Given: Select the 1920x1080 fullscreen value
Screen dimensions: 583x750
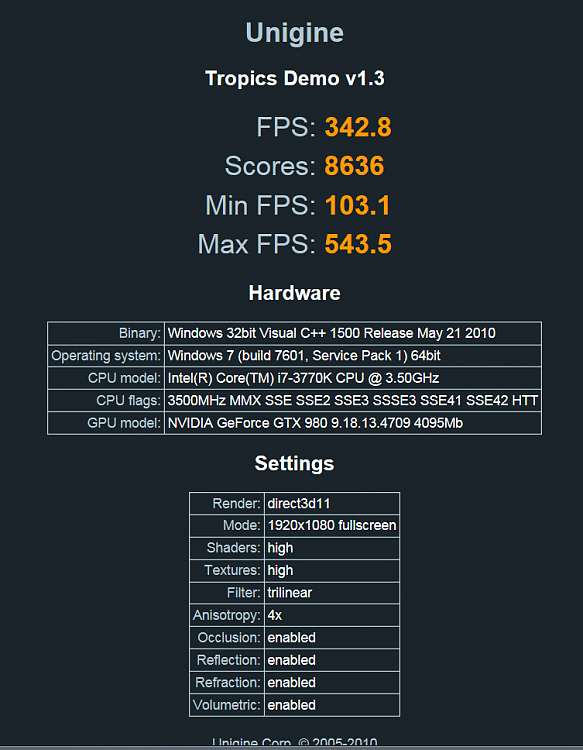Looking at the screenshot, I should [332, 526].
